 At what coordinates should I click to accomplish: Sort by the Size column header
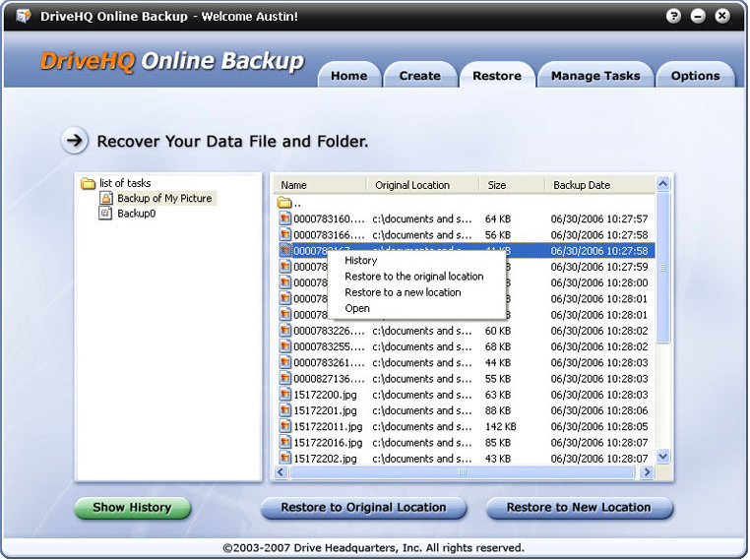(512, 185)
